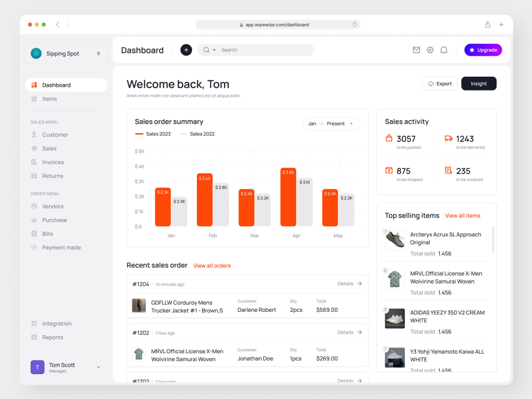
Task: Go back with browser back arrow
Action: tap(57, 24)
